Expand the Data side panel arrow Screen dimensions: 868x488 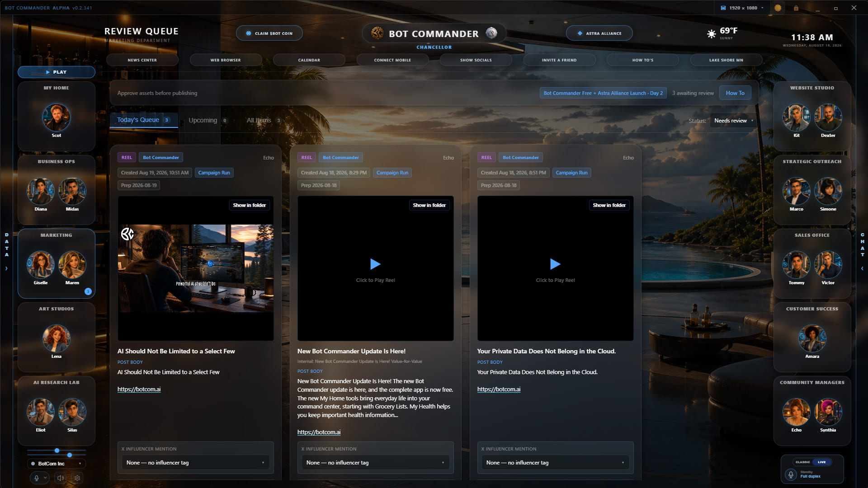pyautogui.click(x=6, y=268)
